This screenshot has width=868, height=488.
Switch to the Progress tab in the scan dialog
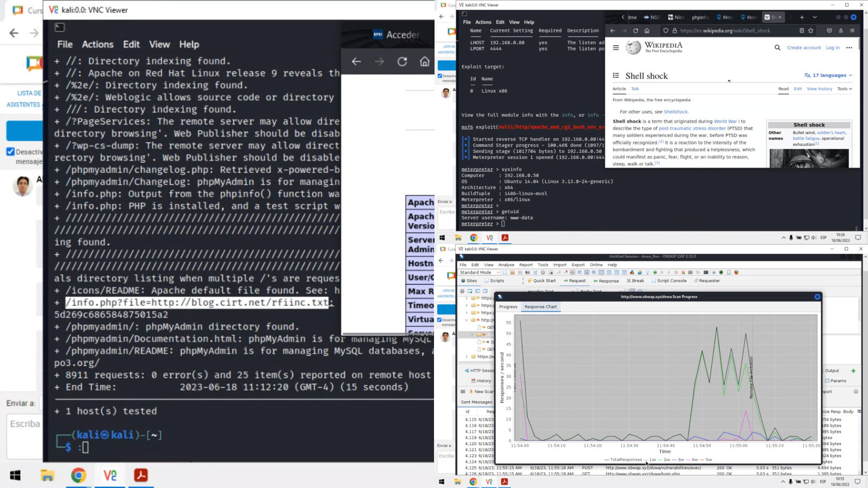508,307
